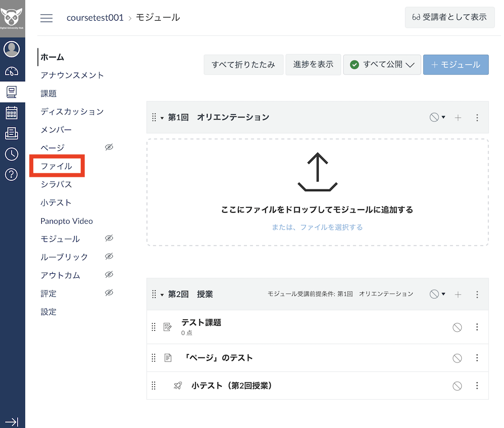Open the Help icon in the global navigation

point(13,175)
